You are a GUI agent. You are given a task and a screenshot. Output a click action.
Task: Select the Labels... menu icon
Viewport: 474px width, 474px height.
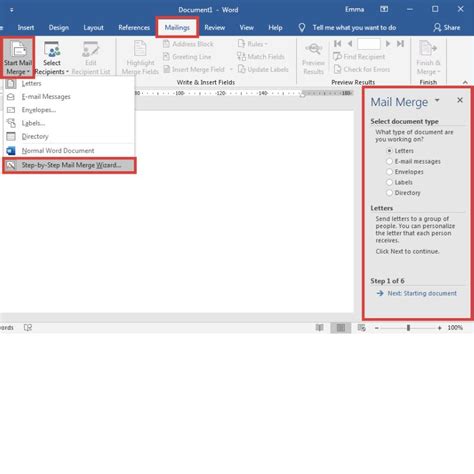11,123
